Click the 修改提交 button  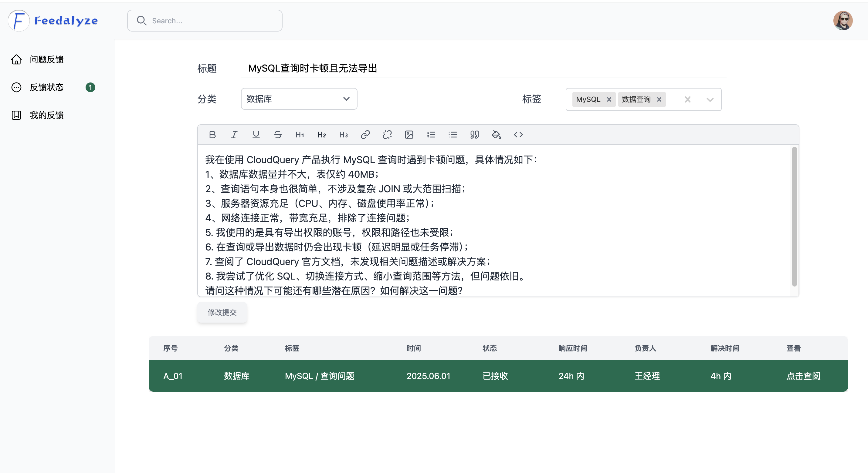coord(222,312)
